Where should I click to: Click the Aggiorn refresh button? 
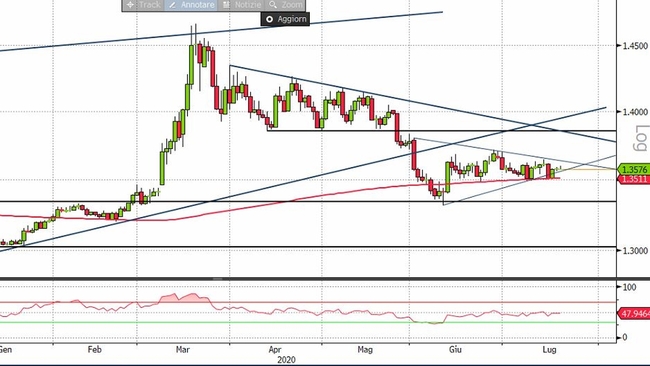[285, 19]
